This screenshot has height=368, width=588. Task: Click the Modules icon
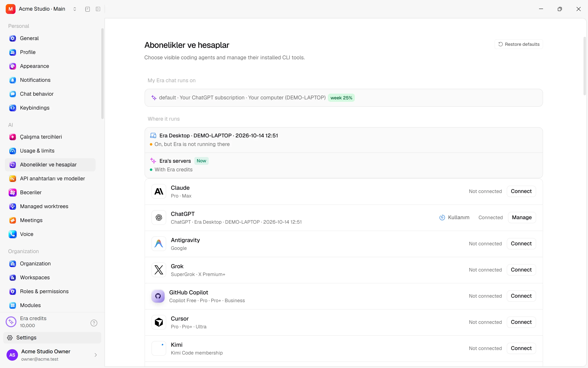(x=13, y=305)
